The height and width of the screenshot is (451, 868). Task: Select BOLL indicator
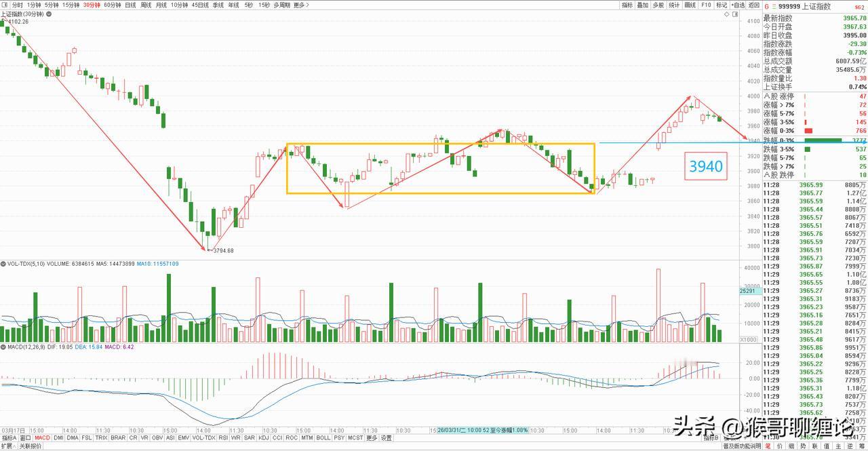323,437
